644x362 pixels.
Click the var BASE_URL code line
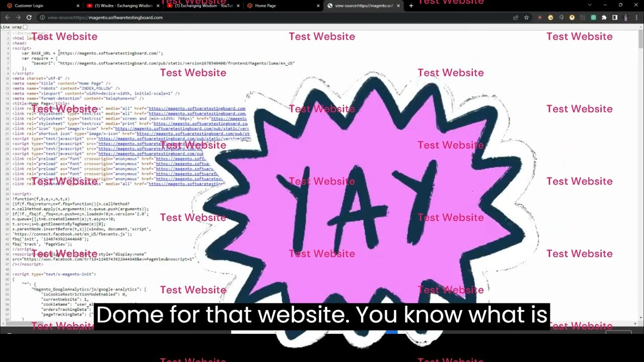pyautogui.click(x=92, y=53)
